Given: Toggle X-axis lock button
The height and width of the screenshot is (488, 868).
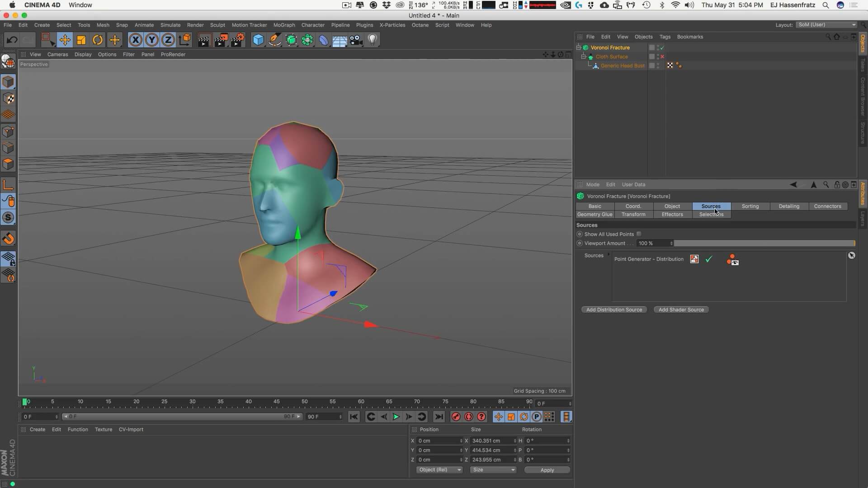Looking at the screenshot, I should pyautogui.click(x=135, y=40).
